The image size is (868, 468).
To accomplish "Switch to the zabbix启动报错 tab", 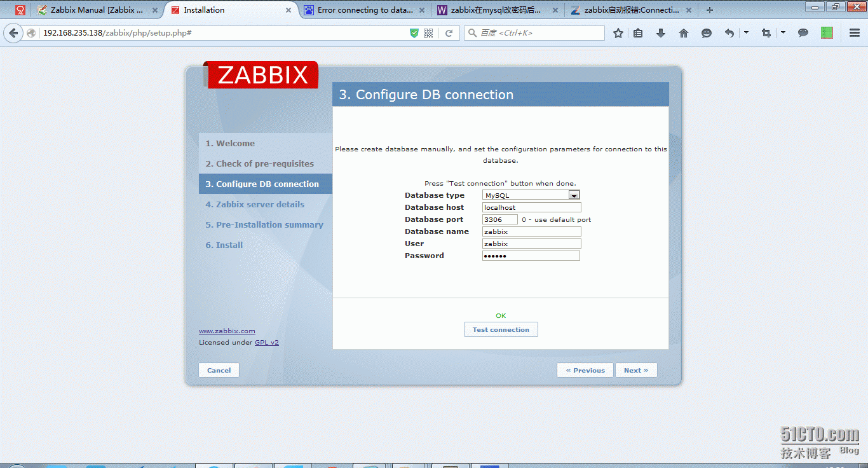I will click(631, 10).
